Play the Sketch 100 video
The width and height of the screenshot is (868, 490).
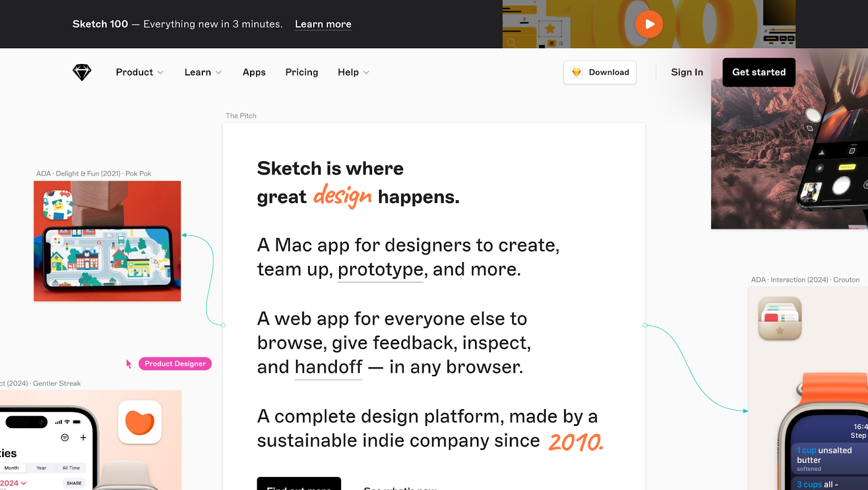[x=649, y=24]
